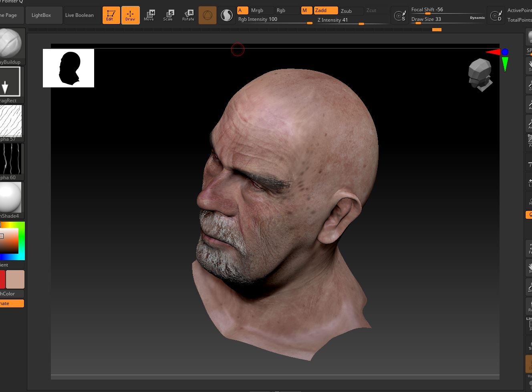Viewport: 532px width, 392px height.
Task: Toggle Dynamic draw size
Action: tap(478, 18)
